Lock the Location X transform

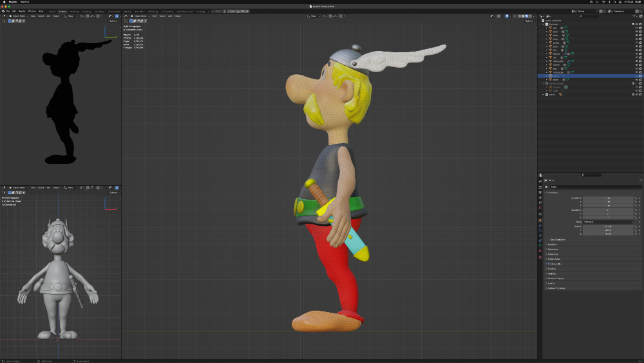tap(636, 198)
